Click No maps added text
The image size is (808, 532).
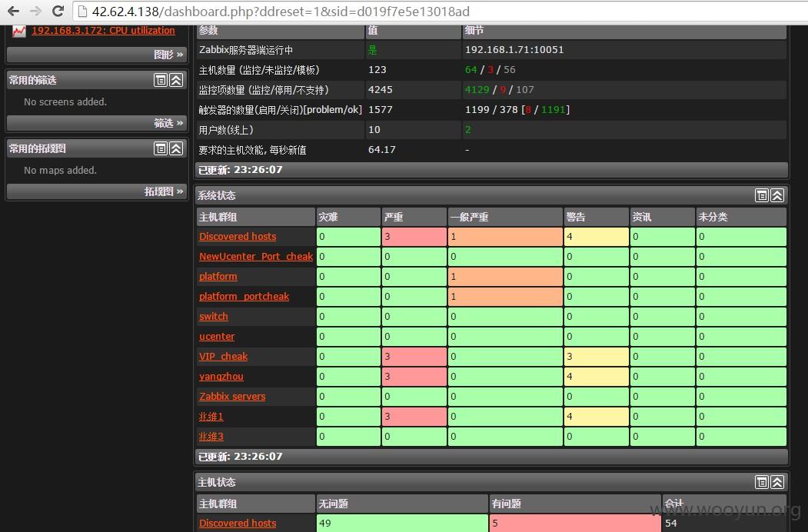[x=60, y=171]
